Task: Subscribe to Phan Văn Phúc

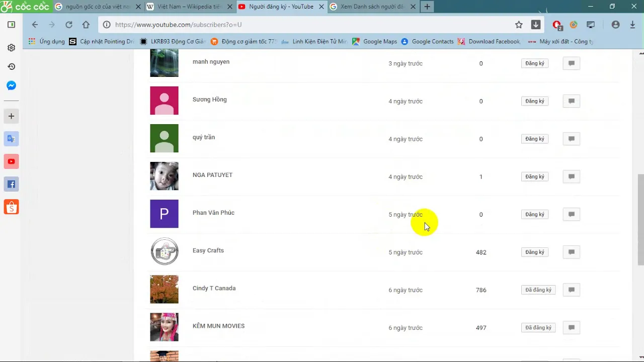Action: (x=534, y=214)
